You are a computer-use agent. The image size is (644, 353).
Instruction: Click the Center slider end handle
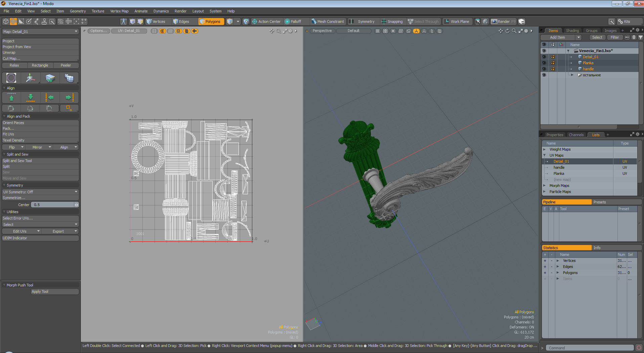77,205
